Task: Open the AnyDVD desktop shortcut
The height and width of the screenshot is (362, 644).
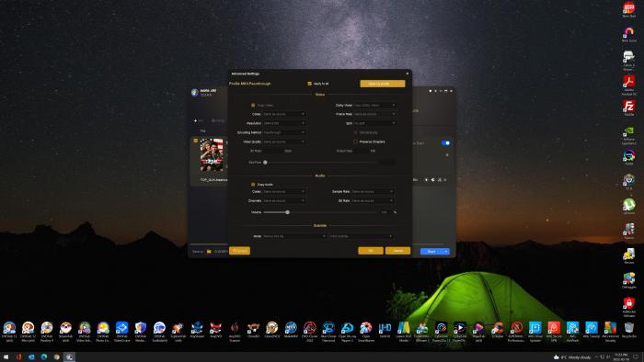Action: coord(215,328)
